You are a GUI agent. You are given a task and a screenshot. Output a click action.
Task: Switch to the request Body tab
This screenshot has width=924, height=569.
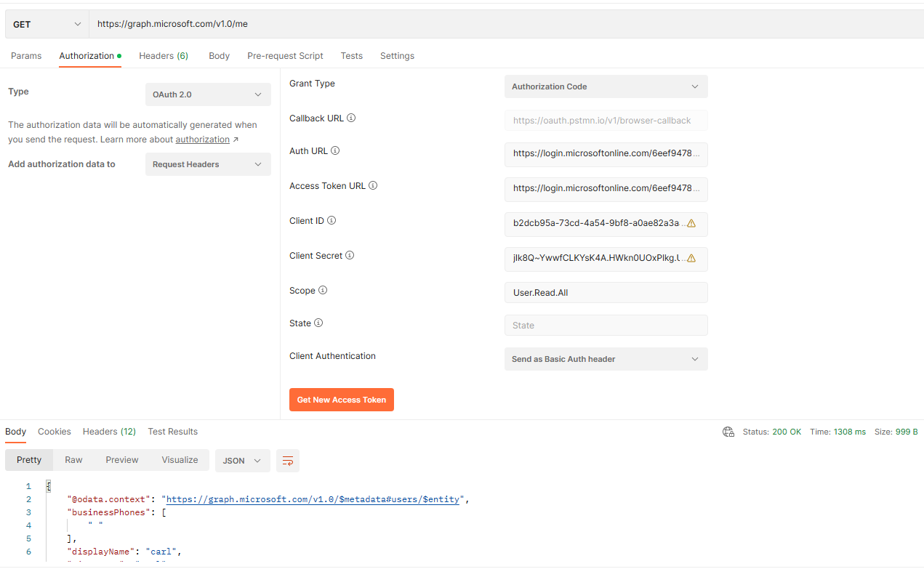pyautogui.click(x=219, y=56)
